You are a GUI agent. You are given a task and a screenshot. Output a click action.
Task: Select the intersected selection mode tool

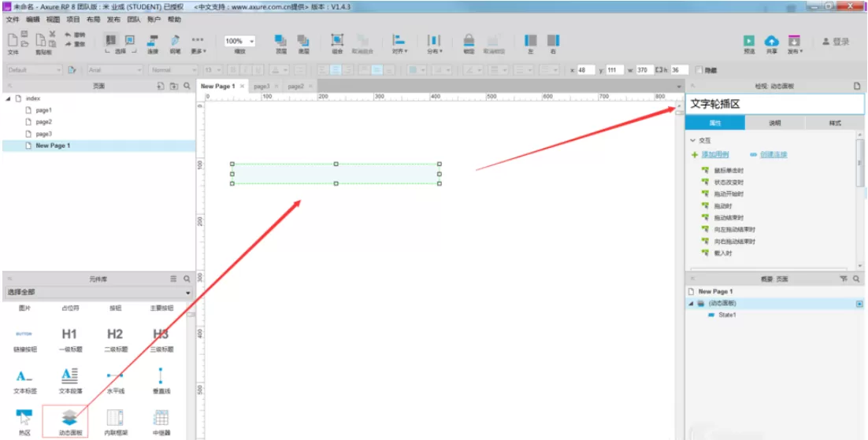click(x=111, y=40)
